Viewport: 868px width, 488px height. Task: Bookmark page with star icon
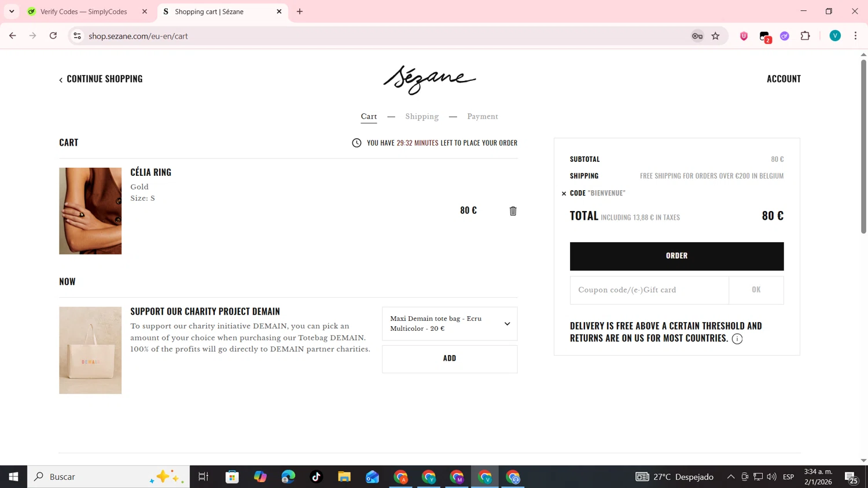click(x=715, y=36)
